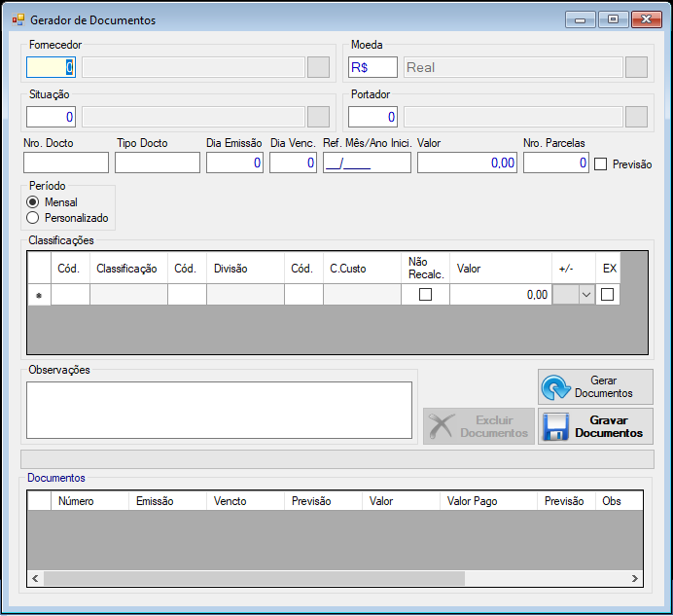Tick the EX checkbox in Classificações row
Viewport: 673px width, 616px height.
pos(607,294)
